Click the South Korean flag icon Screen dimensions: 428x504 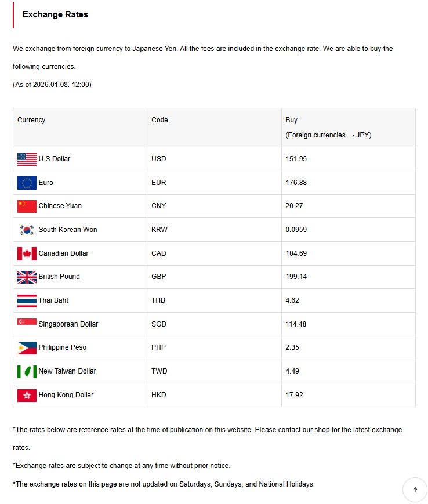coord(27,230)
